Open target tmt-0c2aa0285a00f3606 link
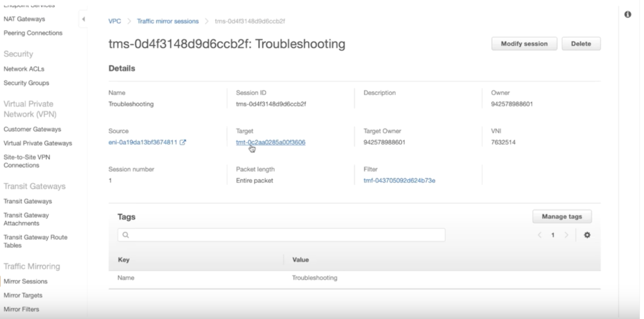644x319 pixels. pos(271,142)
